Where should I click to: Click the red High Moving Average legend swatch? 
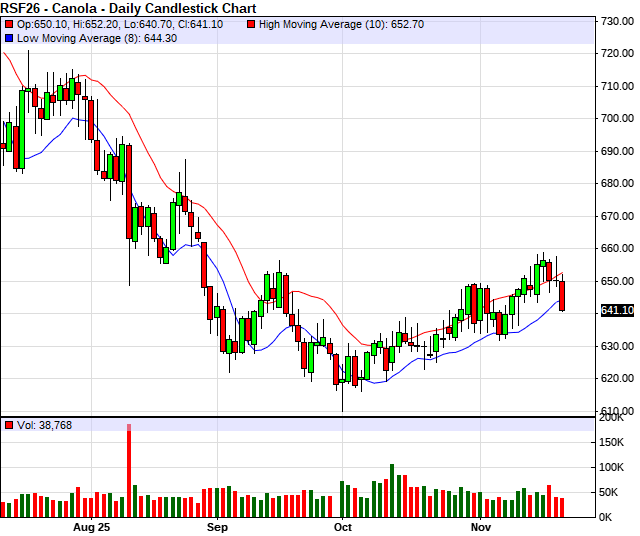(x=251, y=22)
